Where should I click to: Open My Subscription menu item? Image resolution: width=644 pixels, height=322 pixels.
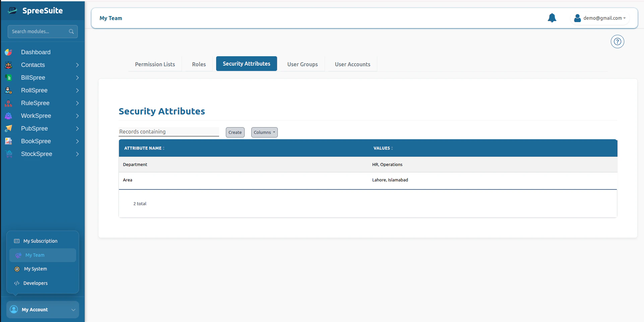coord(43,241)
